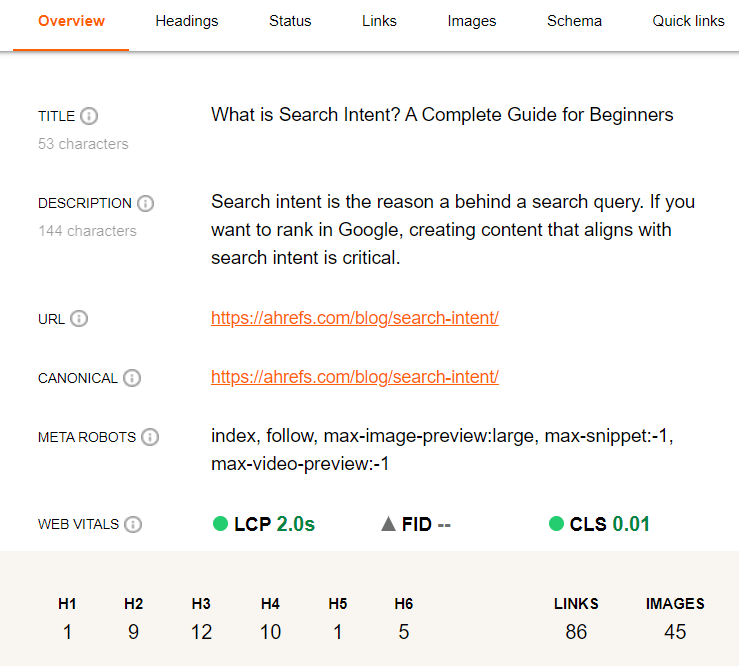
Task: Click the info icon beside CANONICAL
Action: pos(132,378)
